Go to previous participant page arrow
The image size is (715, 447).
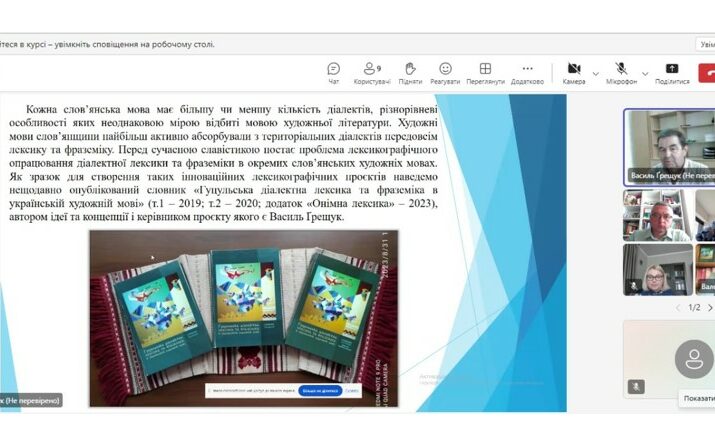tap(677, 308)
